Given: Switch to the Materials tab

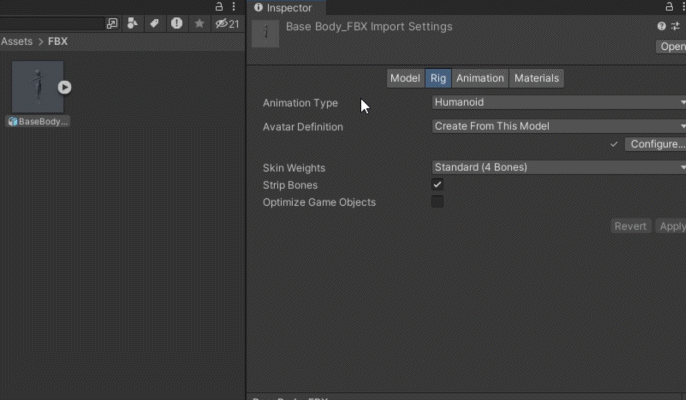Looking at the screenshot, I should click(537, 78).
